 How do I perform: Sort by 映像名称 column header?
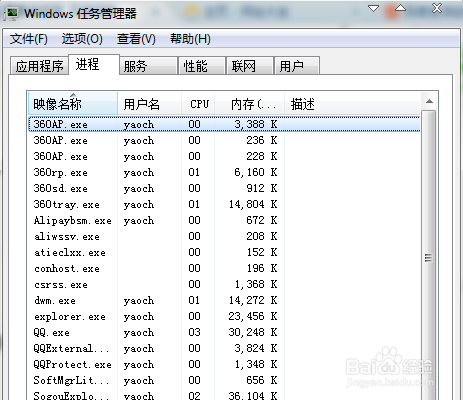[73, 104]
